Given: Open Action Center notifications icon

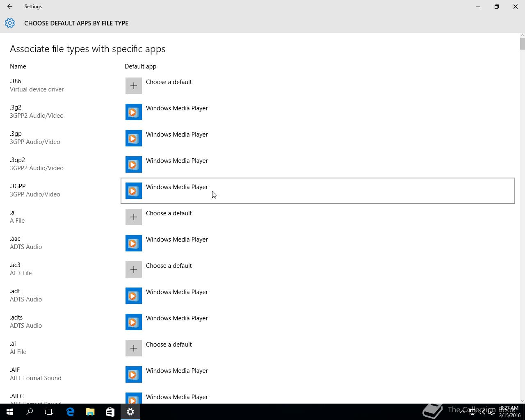Looking at the screenshot, I should click(x=492, y=412).
